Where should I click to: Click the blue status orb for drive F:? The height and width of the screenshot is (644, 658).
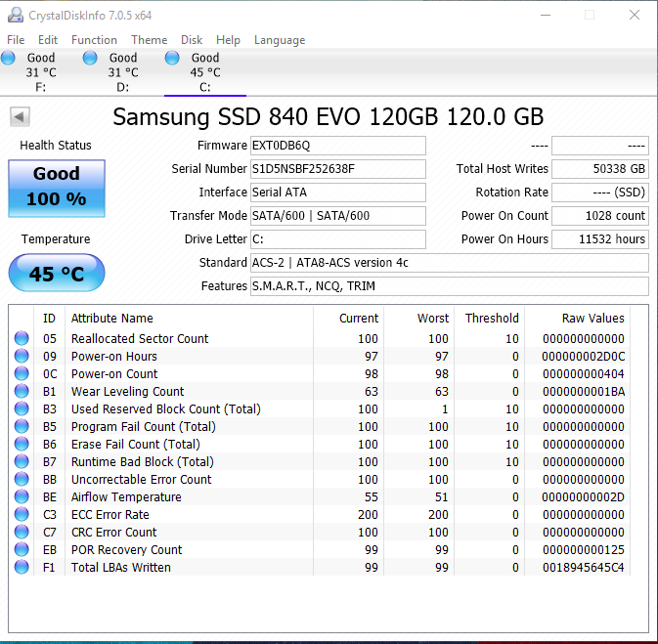tap(8, 58)
